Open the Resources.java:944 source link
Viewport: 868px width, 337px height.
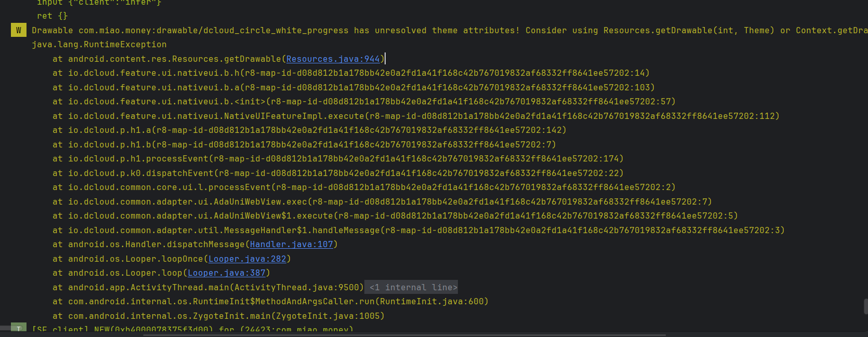coord(333,59)
